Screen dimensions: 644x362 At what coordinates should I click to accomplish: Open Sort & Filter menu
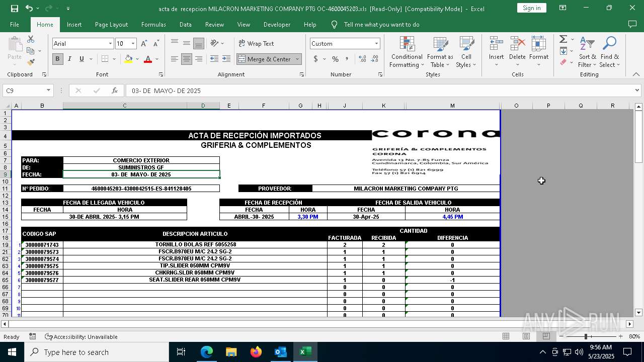587,52
